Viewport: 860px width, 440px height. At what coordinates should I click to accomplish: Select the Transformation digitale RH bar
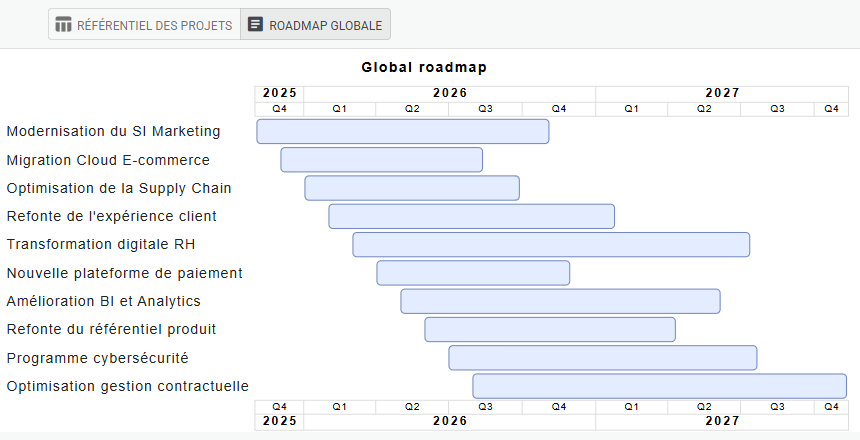click(551, 244)
